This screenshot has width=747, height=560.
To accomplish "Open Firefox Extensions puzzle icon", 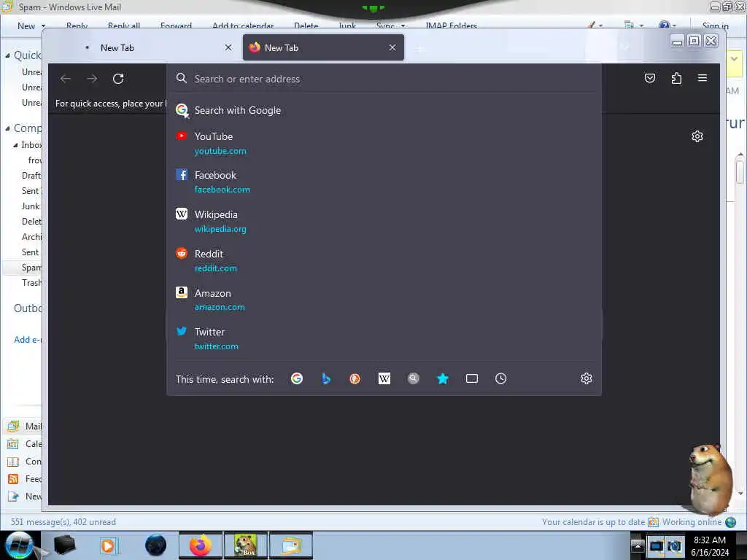I will 676,78.
